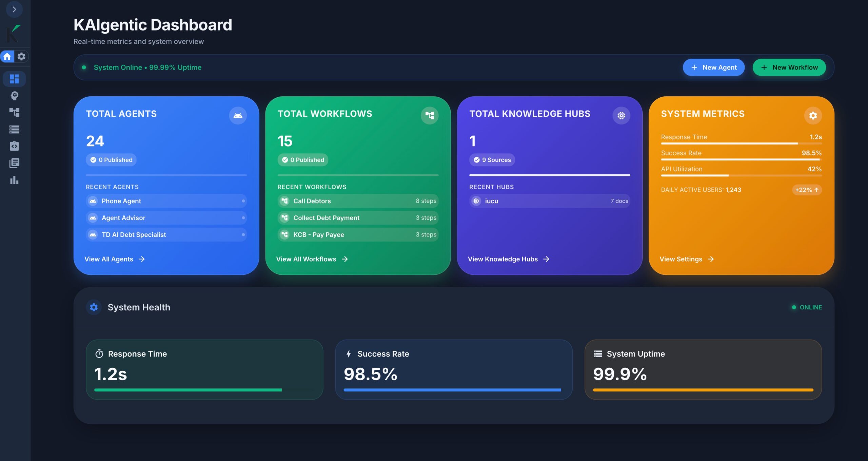
Task: Open the KCB - Pay Payee workflow row
Action: click(x=358, y=235)
